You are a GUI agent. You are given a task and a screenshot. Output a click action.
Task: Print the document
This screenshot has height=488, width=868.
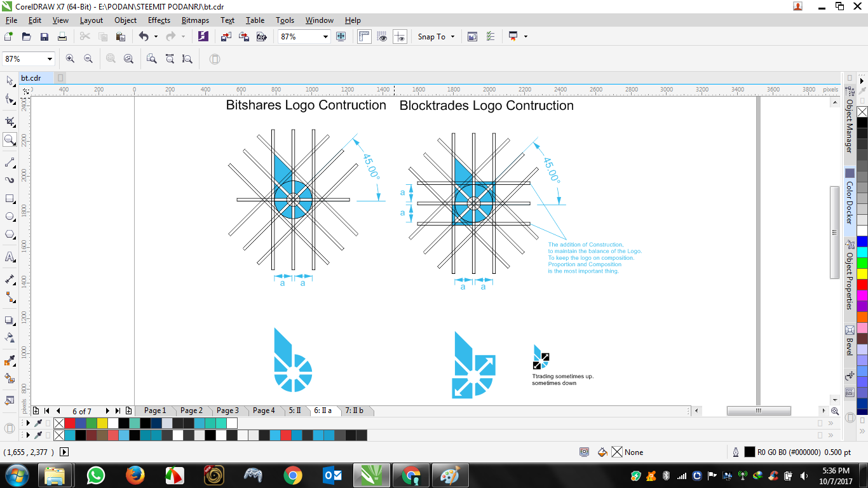(62, 37)
